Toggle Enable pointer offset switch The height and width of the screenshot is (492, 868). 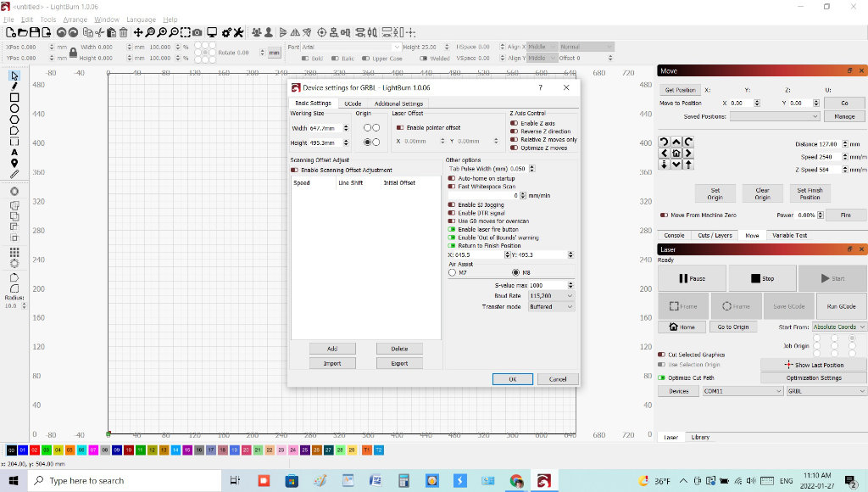tap(400, 127)
